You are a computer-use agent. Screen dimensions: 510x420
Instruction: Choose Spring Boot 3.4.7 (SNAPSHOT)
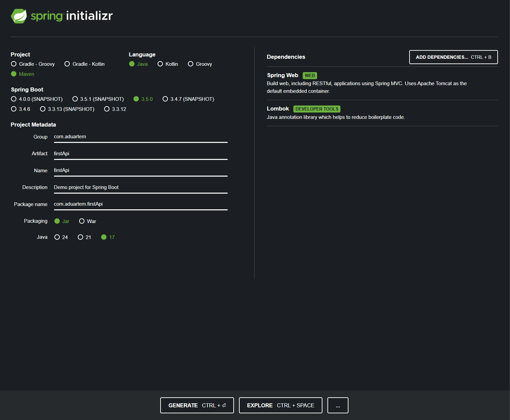pyautogui.click(x=188, y=99)
